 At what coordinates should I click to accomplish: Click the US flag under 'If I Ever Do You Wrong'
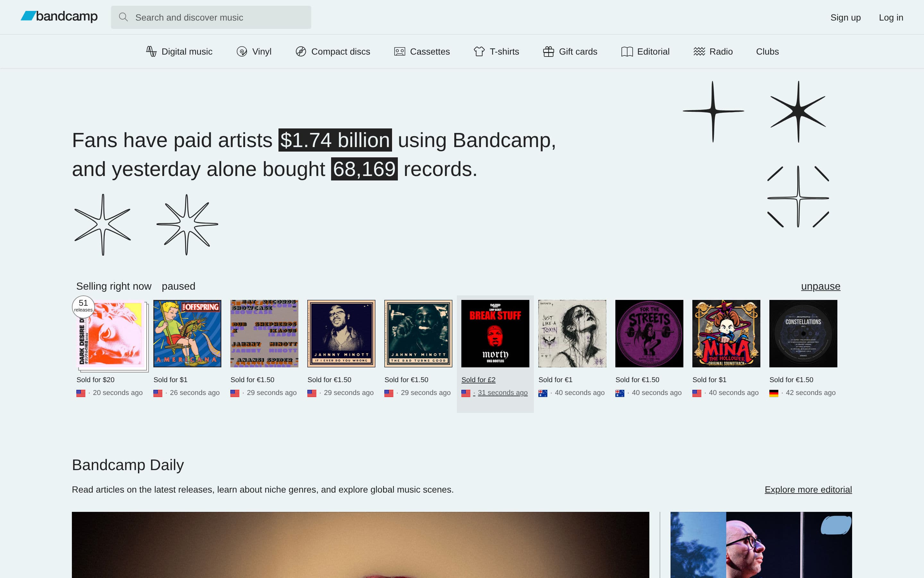point(312,393)
